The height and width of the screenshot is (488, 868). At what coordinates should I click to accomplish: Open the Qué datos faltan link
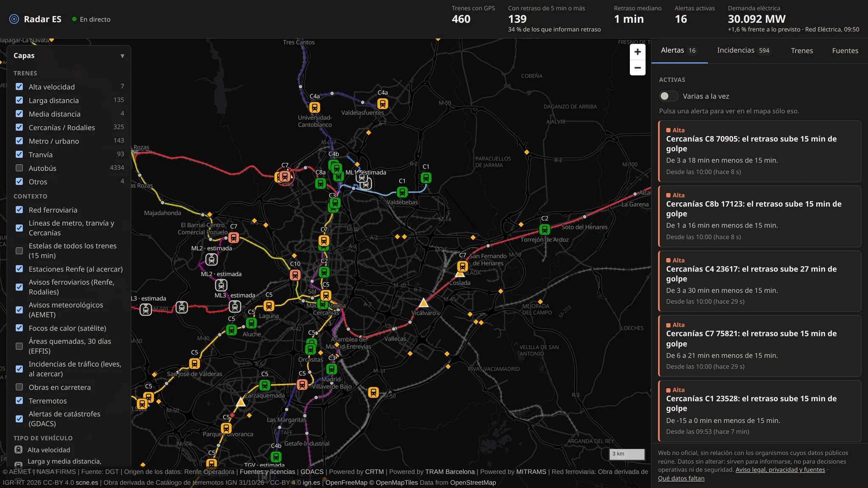(681, 478)
